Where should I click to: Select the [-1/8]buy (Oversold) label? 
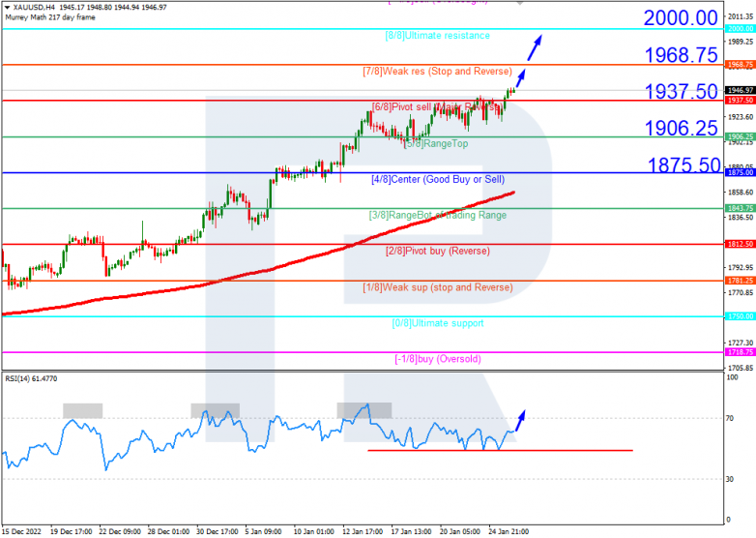coord(438,359)
